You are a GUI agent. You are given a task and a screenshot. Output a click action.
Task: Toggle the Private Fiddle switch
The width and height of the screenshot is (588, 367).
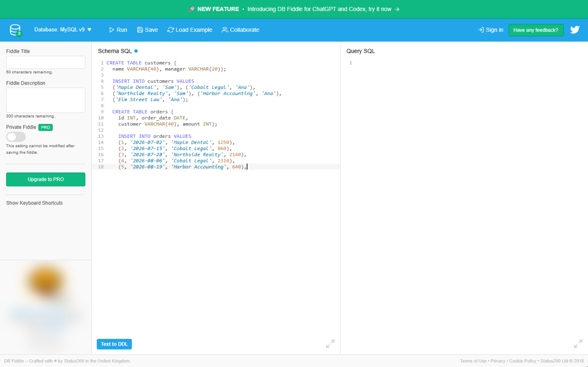pos(16,137)
